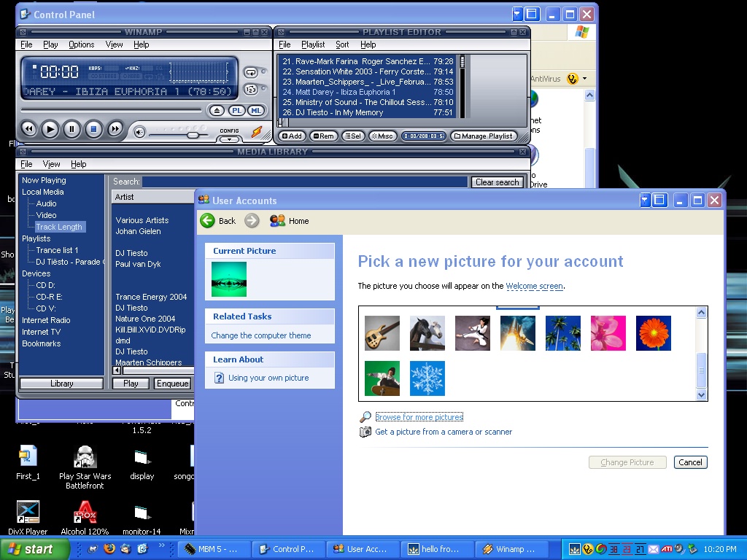The width and height of the screenshot is (747, 560).
Task: Choose the skateboarder picture
Action: tap(382, 378)
